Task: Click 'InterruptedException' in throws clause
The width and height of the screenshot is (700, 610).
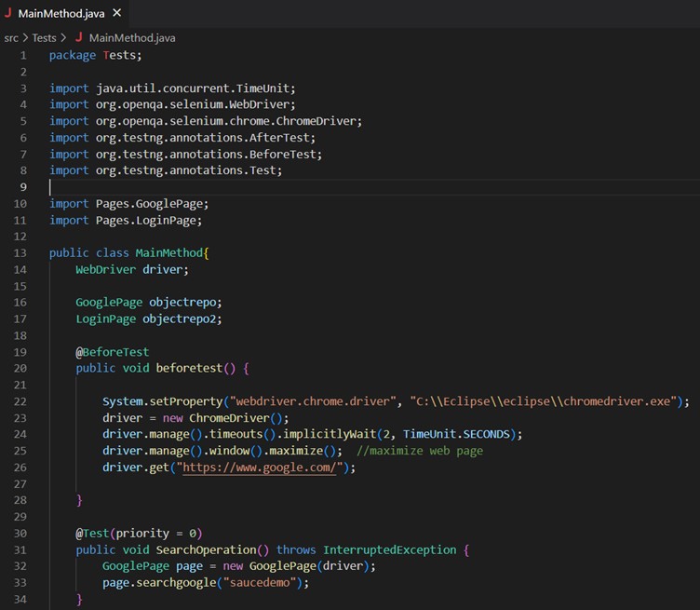Action: tap(390, 550)
